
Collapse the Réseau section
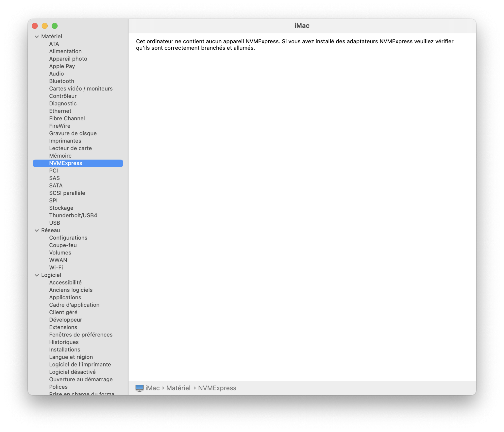coord(37,231)
